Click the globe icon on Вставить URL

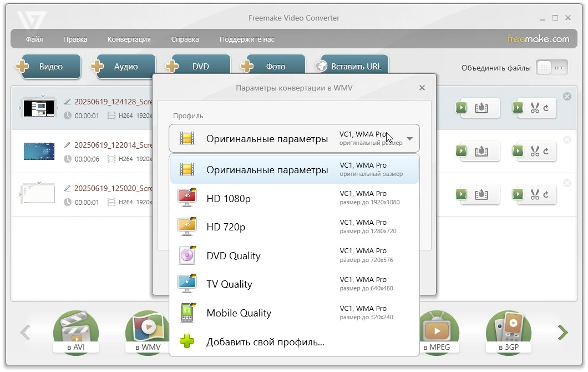coord(321,66)
